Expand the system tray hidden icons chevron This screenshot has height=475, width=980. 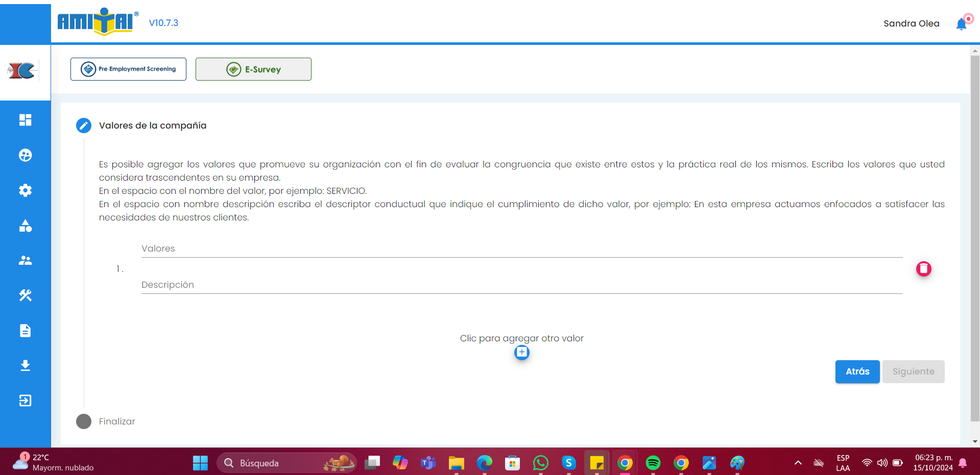coord(798,463)
